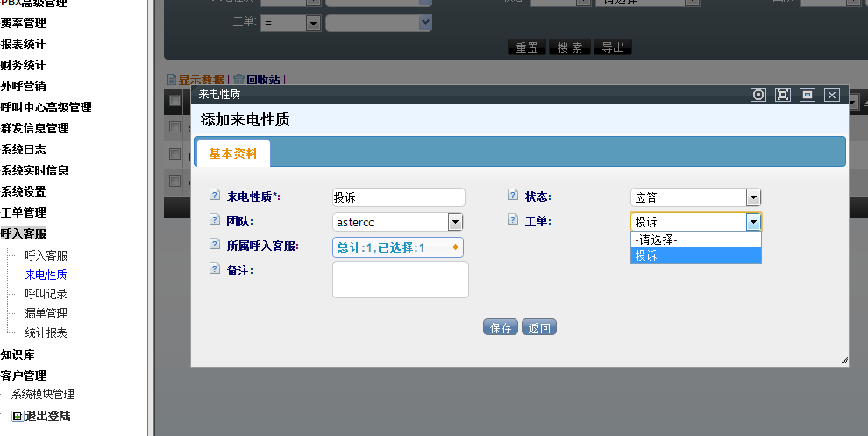Expand the 所属呼入客服 multi-select
Image resolution: width=868 pixels, height=436 pixels.
coord(397,247)
